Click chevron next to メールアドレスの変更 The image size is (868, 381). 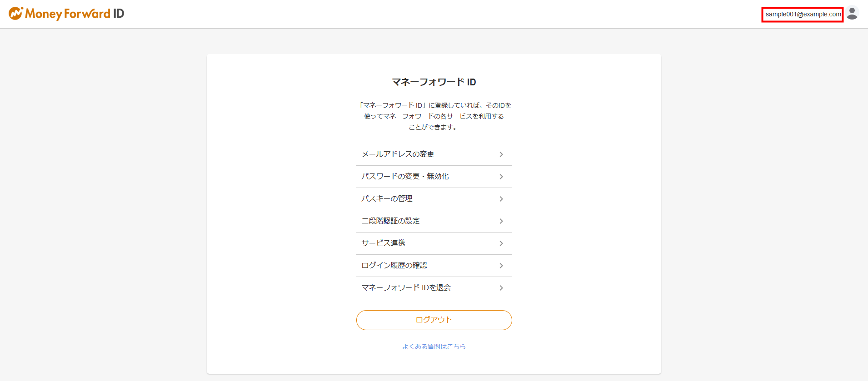pos(501,154)
